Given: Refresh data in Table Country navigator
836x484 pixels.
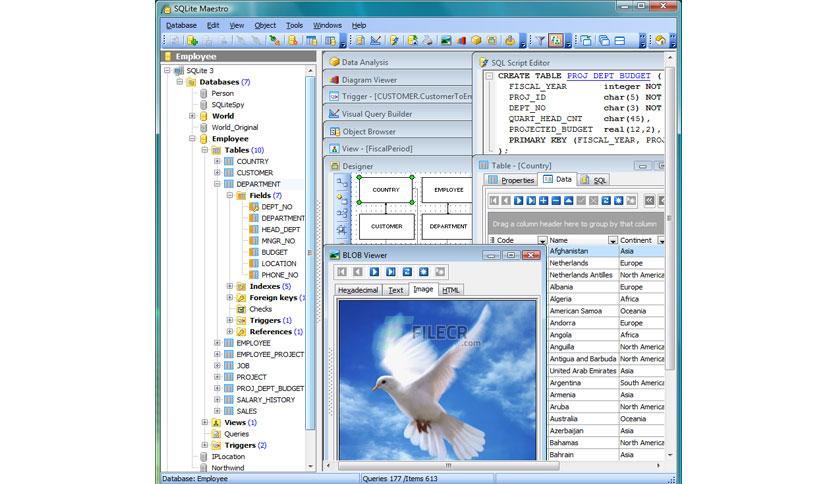Looking at the screenshot, I should click(606, 200).
